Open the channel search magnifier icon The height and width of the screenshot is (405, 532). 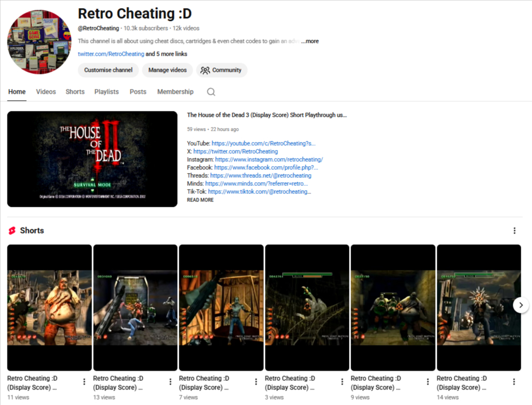point(211,92)
